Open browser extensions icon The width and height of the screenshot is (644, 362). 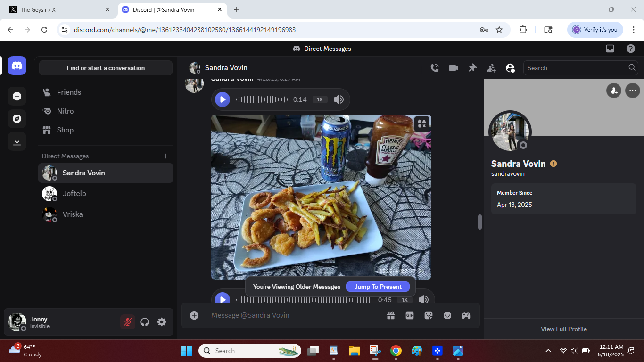coord(523,30)
